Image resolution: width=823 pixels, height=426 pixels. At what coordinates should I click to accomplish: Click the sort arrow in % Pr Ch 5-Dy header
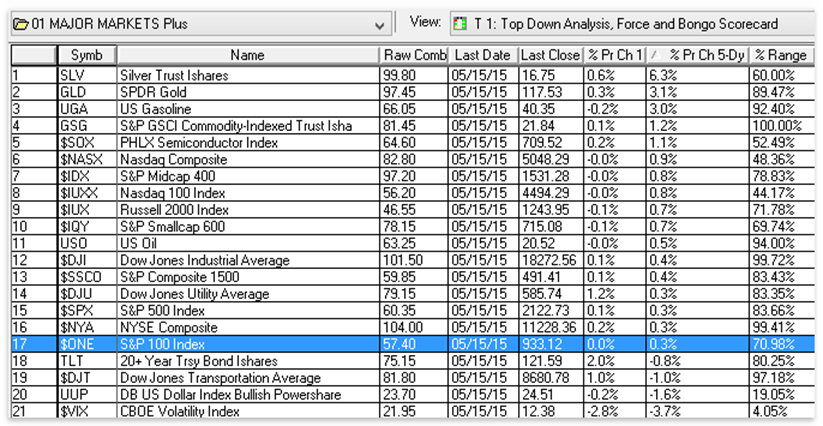click(653, 55)
